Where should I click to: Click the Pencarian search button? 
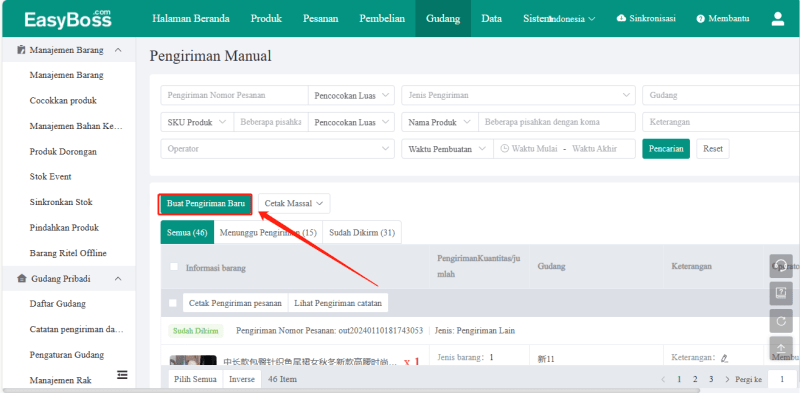pyautogui.click(x=666, y=149)
